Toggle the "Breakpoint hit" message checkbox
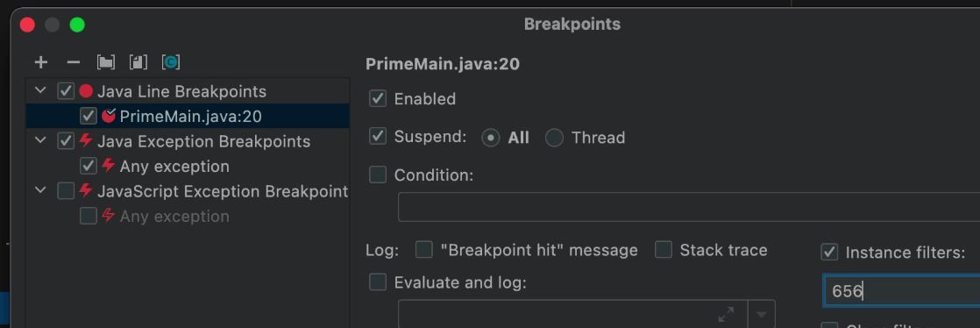 tap(424, 250)
